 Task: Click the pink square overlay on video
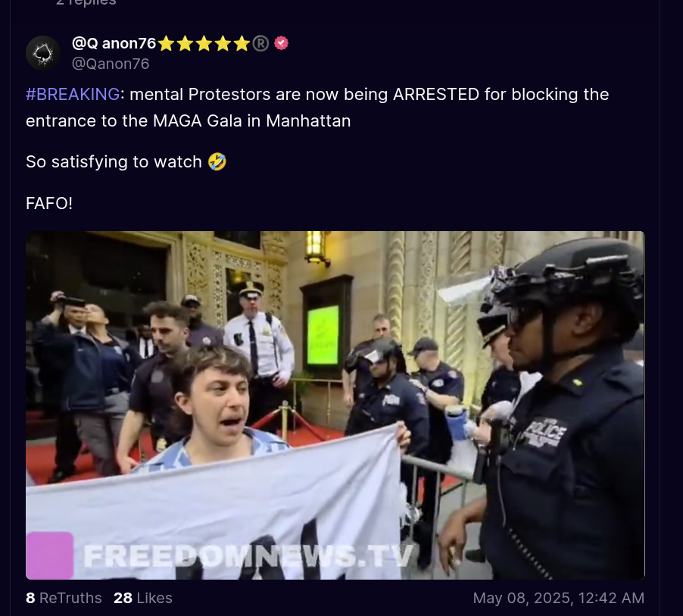point(50,555)
